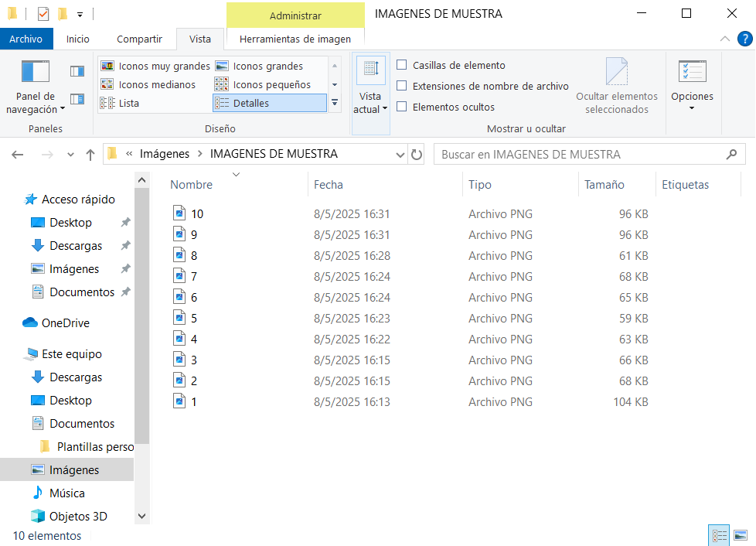The image size is (756, 546).
Task: Toggle Extensiones de nombre de archivo checkbox
Action: [x=402, y=87]
